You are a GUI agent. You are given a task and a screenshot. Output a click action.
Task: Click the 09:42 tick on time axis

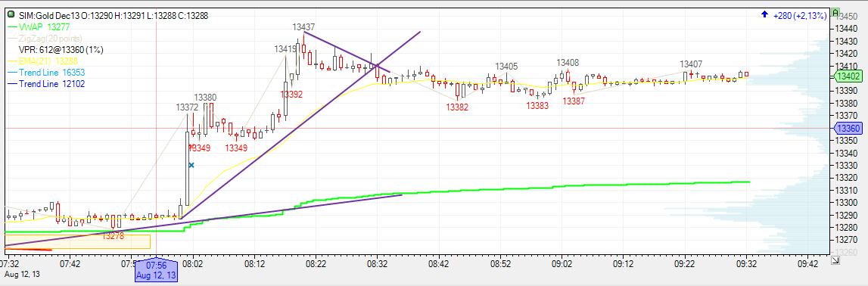click(x=807, y=264)
